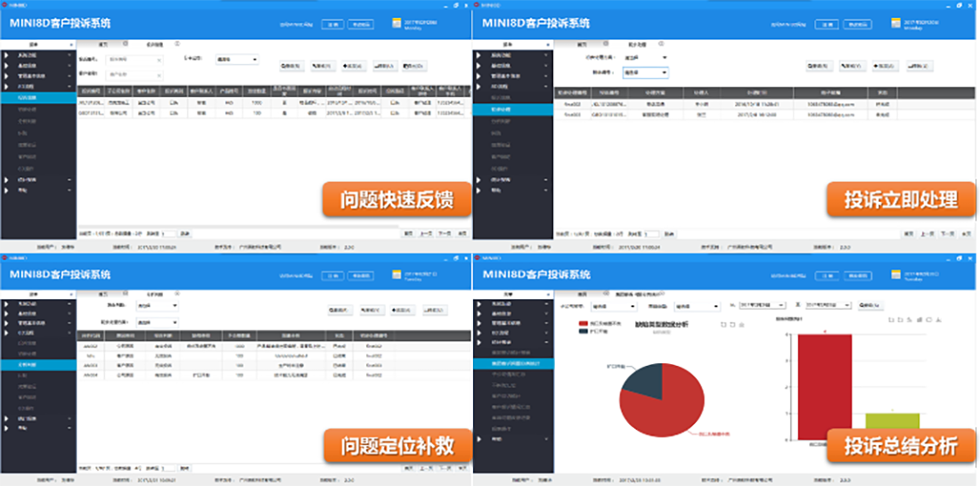This screenshot has height=486, width=980.
Task: Toggle 已回复 checkbox in first complaint row
Action: coord(395,102)
